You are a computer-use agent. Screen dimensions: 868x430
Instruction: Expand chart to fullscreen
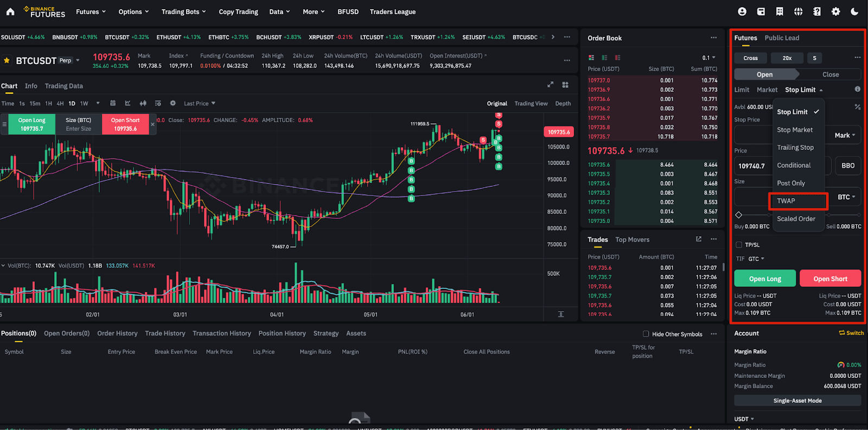point(550,85)
